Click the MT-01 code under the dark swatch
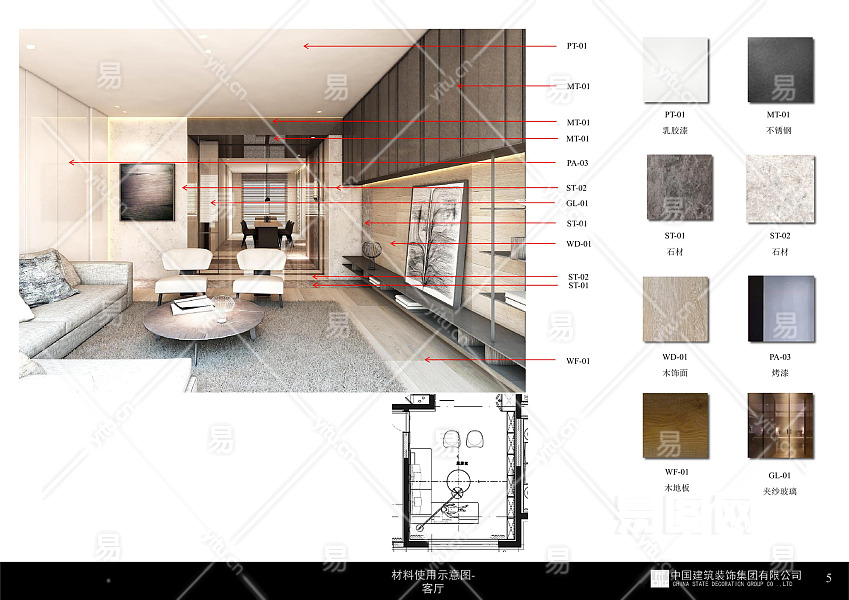This screenshot has height=600, width=849. click(x=778, y=115)
